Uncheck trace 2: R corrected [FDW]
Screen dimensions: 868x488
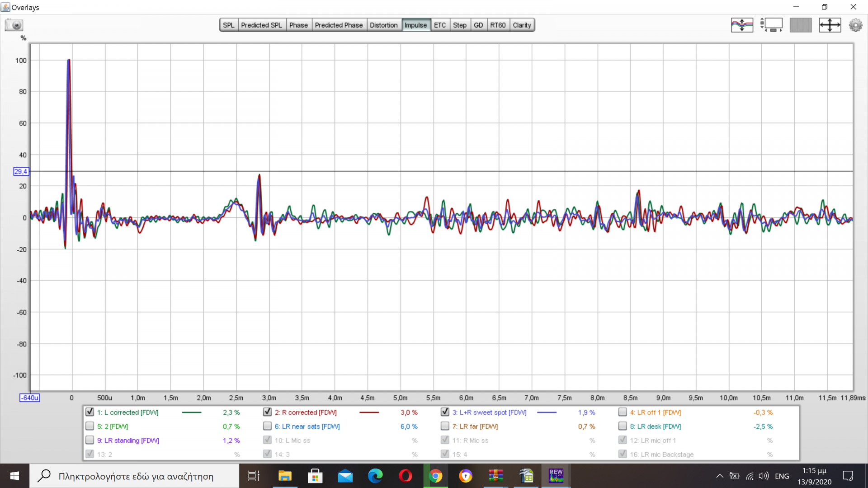coord(267,412)
